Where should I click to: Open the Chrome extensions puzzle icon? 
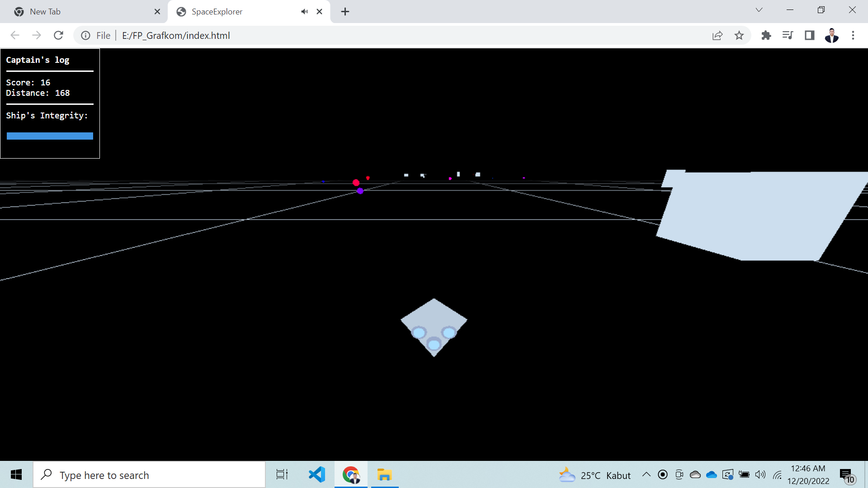click(x=766, y=35)
